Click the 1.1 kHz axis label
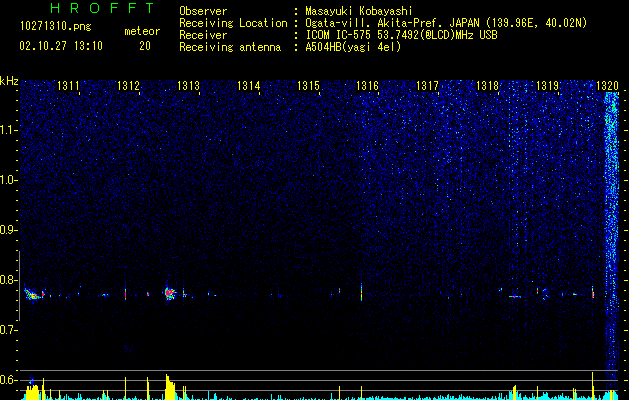The height and width of the screenshot is (400, 629). [x=9, y=130]
